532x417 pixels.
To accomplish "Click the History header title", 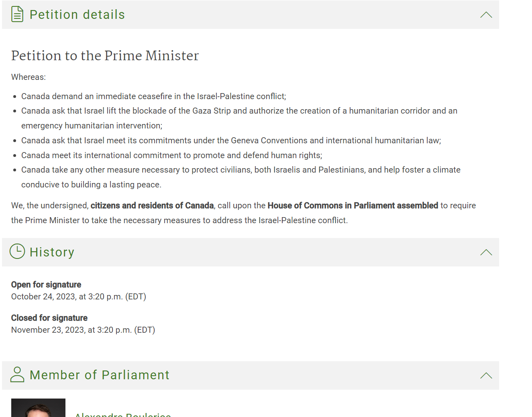I will click(52, 252).
